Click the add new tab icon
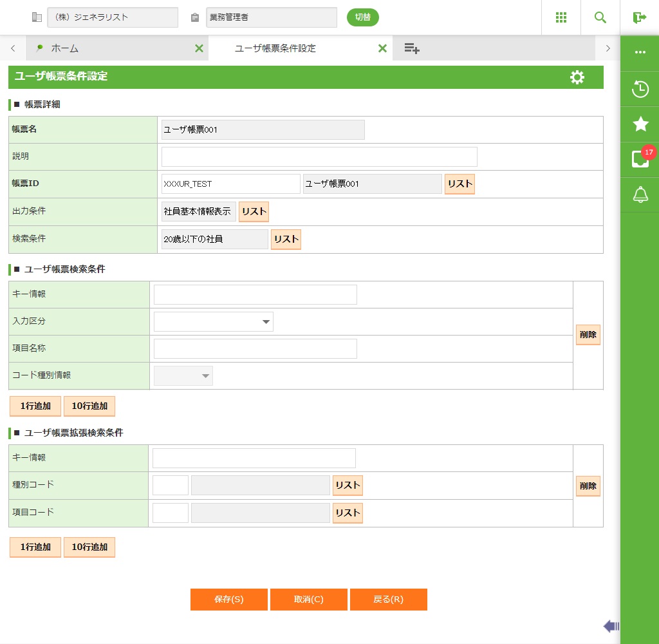The image size is (659, 644). [x=412, y=48]
